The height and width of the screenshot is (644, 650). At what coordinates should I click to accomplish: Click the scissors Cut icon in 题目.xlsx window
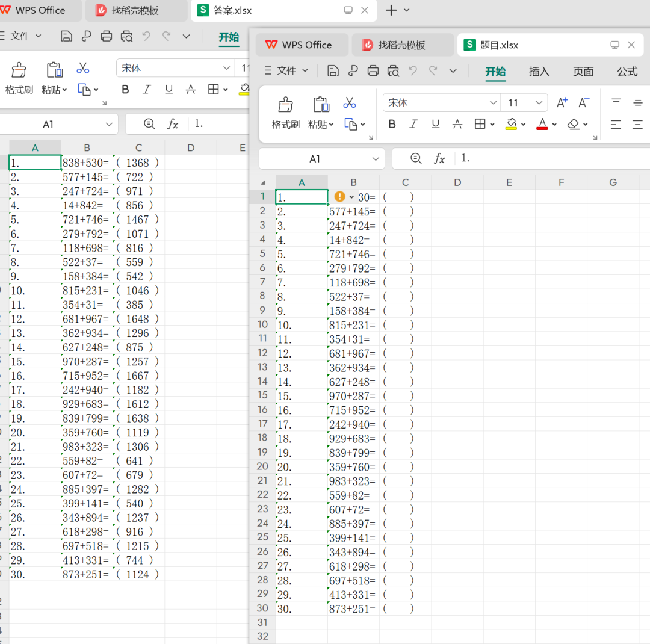coord(350,103)
